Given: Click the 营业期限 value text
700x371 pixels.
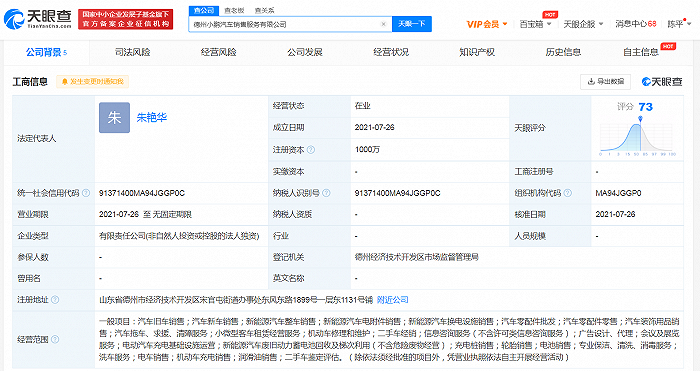Looking at the screenshot, I should pyautogui.click(x=145, y=214).
